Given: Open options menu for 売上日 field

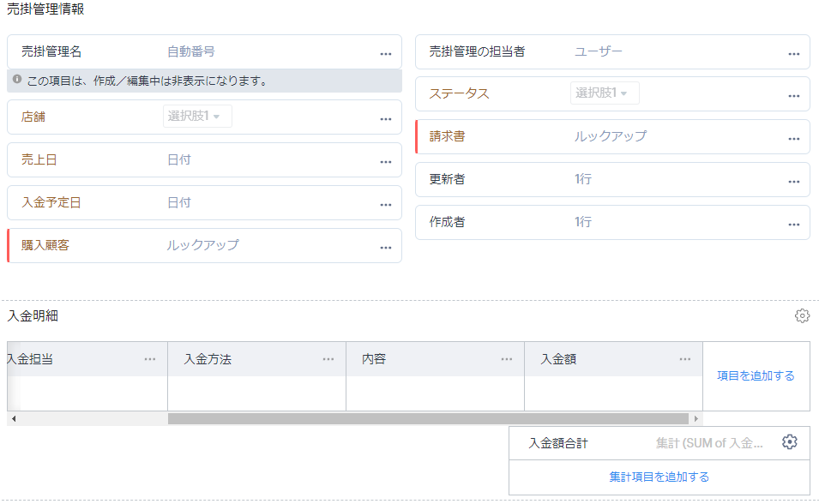Looking at the screenshot, I should click(385, 162).
